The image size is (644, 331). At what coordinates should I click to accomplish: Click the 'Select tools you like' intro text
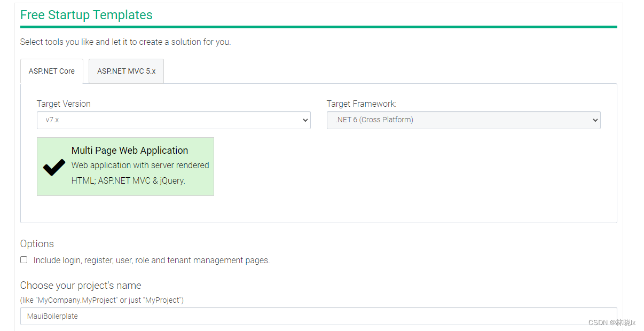tap(125, 42)
